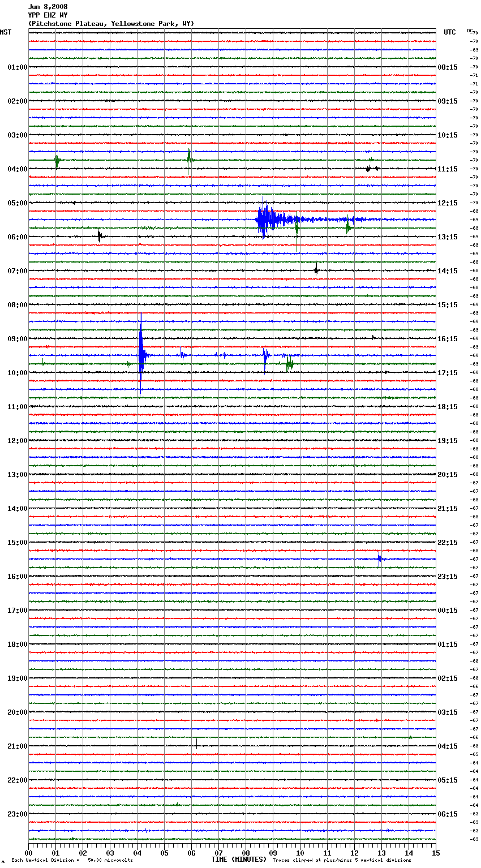Click the date label "Jun 8,2008"
481x868 pixels.
[48, 7]
